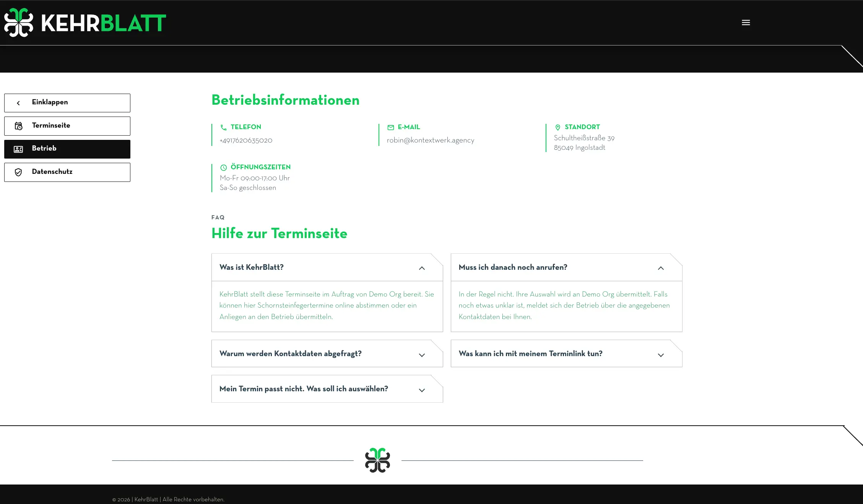Viewport: 863px width, 504px height.
Task: Click the 'ÖFFNUNGSZEITEN' label
Action: (x=260, y=167)
